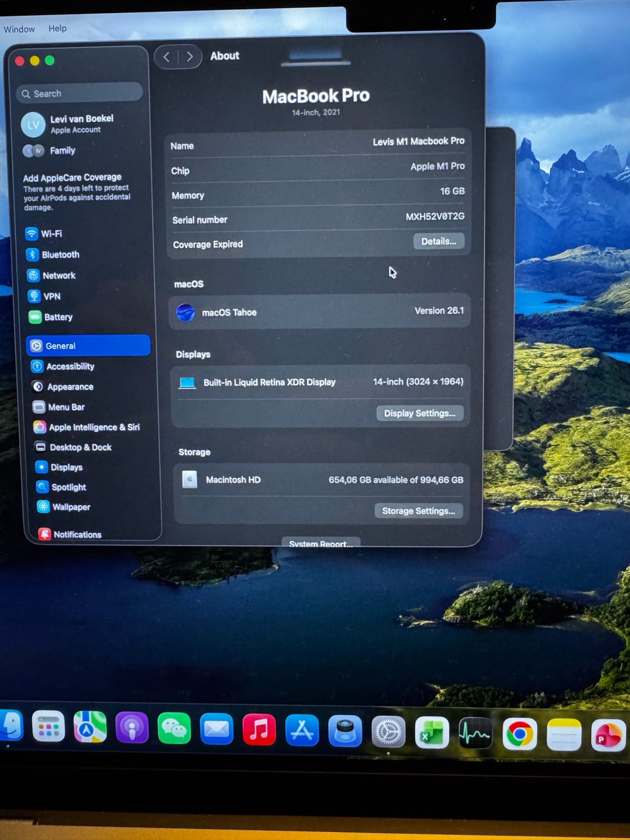Launch Mail from the Dock
Viewport: 630px width, 840px height.
(x=217, y=729)
